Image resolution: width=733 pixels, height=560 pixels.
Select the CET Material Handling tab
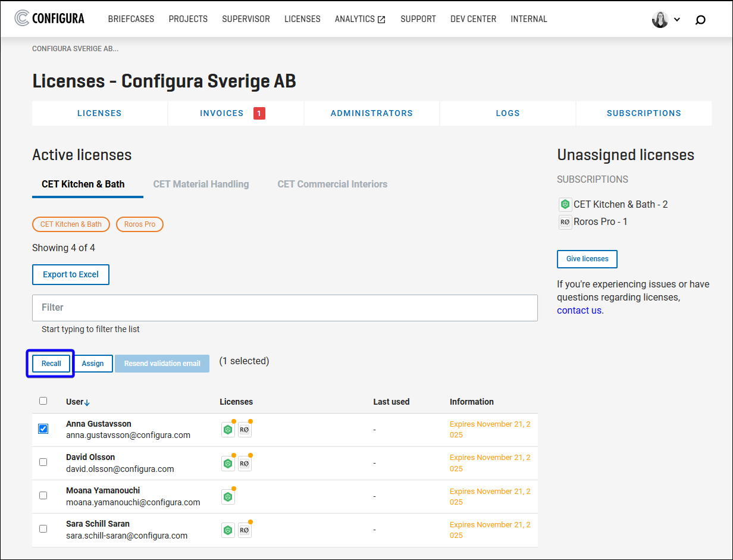201,184
